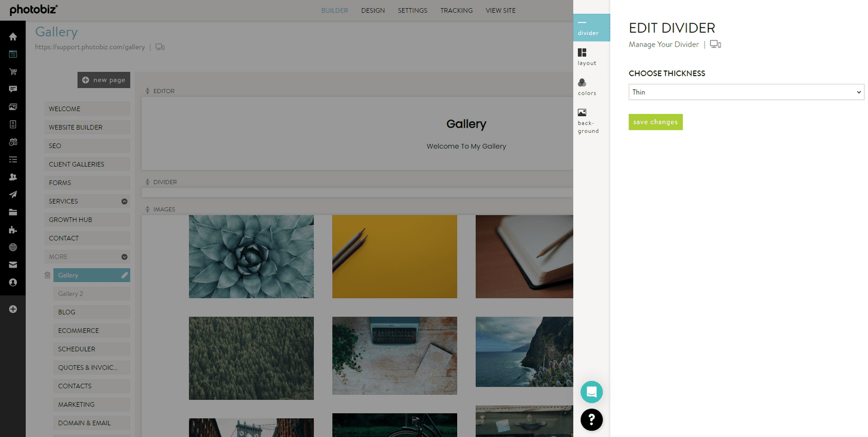
Task: Delete the Gallery page via the trash icon
Action: click(x=47, y=275)
